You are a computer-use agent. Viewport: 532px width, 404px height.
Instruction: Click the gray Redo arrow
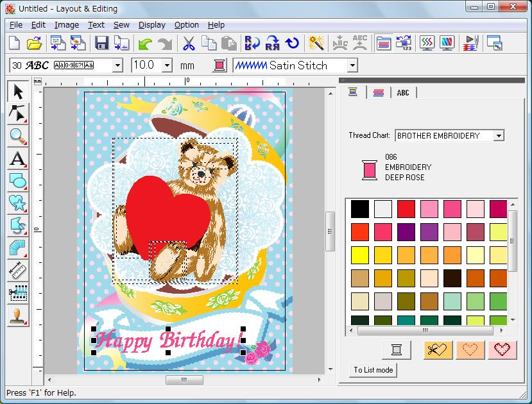coord(165,44)
